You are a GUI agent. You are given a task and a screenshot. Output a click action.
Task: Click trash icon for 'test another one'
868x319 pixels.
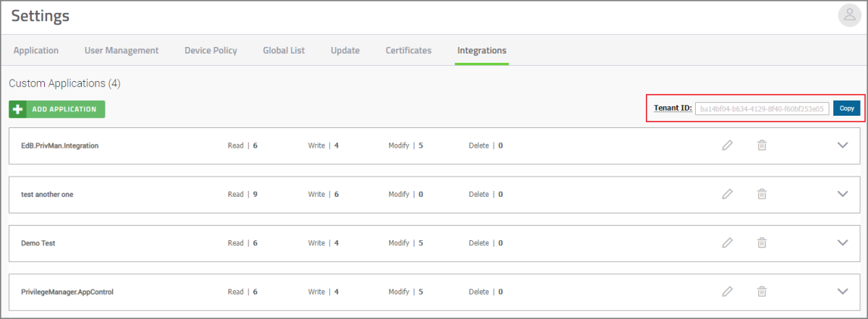pyautogui.click(x=762, y=194)
